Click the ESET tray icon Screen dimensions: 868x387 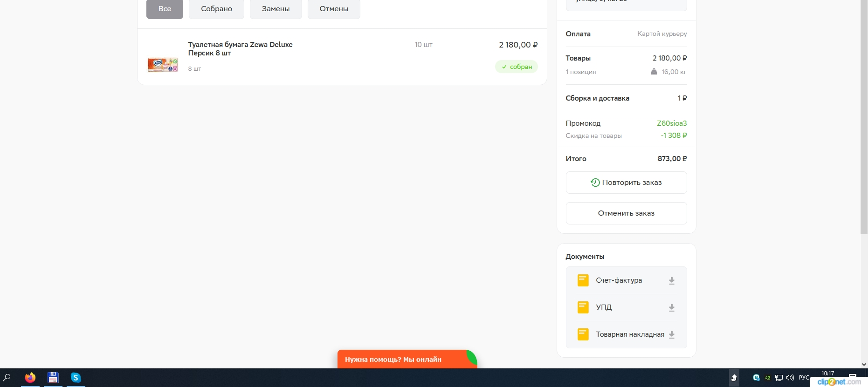[756, 378]
